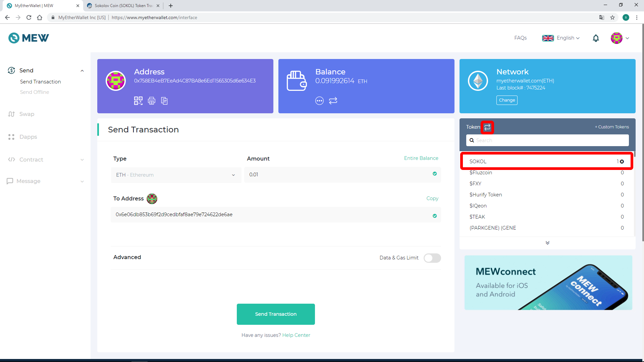
Task: Click the Amount input field
Action: point(342,175)
